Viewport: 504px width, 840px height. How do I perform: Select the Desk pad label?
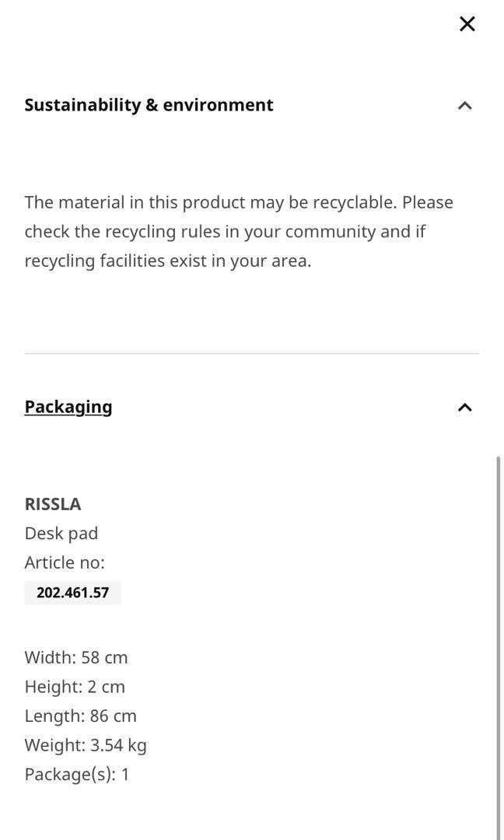tap(61, 533)
